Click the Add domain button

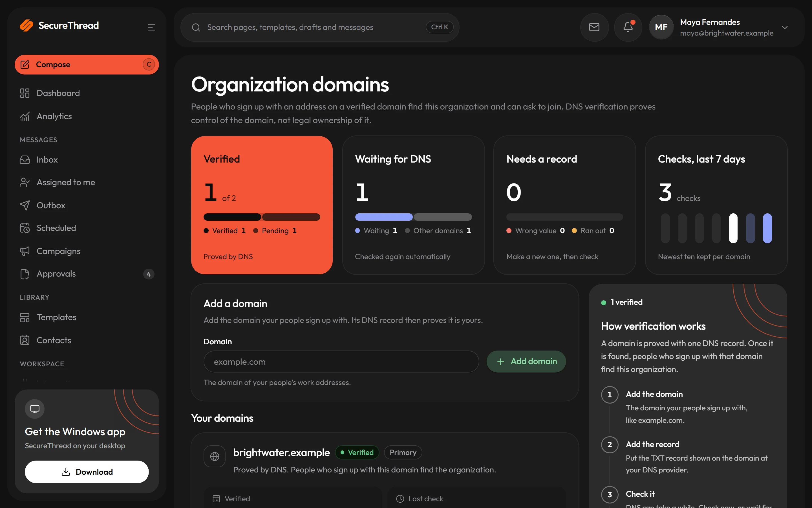526,362
